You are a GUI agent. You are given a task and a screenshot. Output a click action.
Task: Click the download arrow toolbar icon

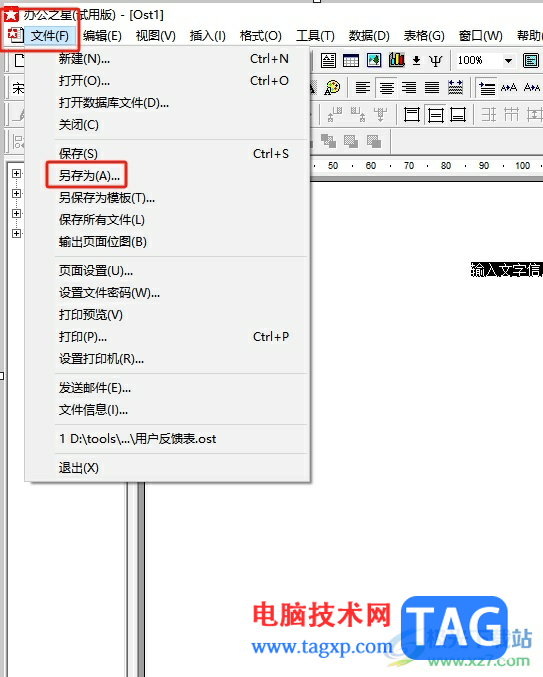point(416,60)
